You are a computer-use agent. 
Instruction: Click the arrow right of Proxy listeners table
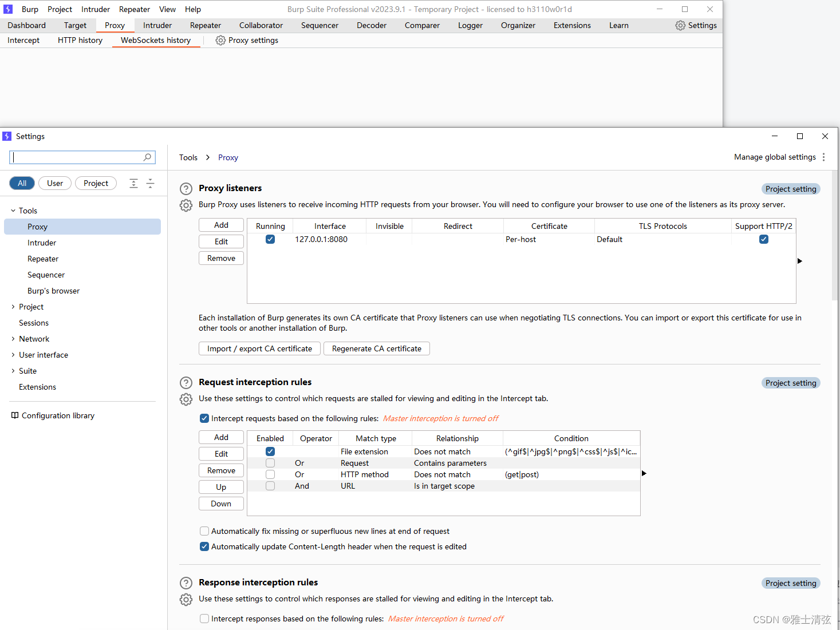coord(800,261)
